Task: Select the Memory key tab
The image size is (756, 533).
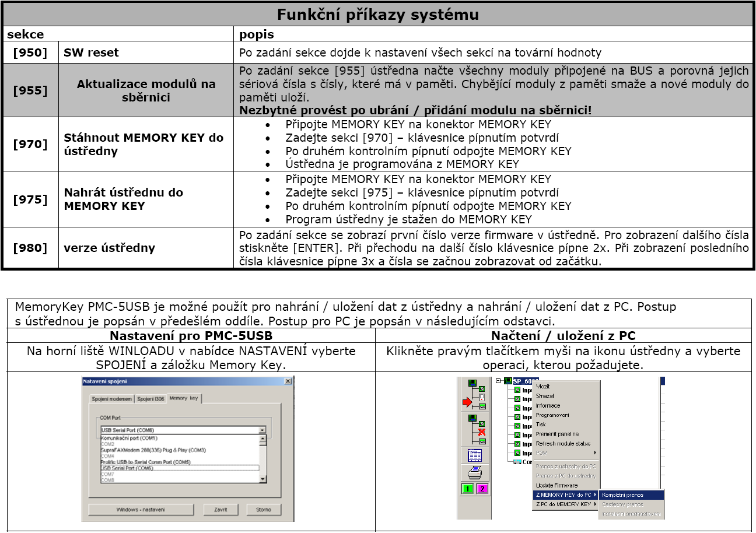Action: tap(184, 398)
